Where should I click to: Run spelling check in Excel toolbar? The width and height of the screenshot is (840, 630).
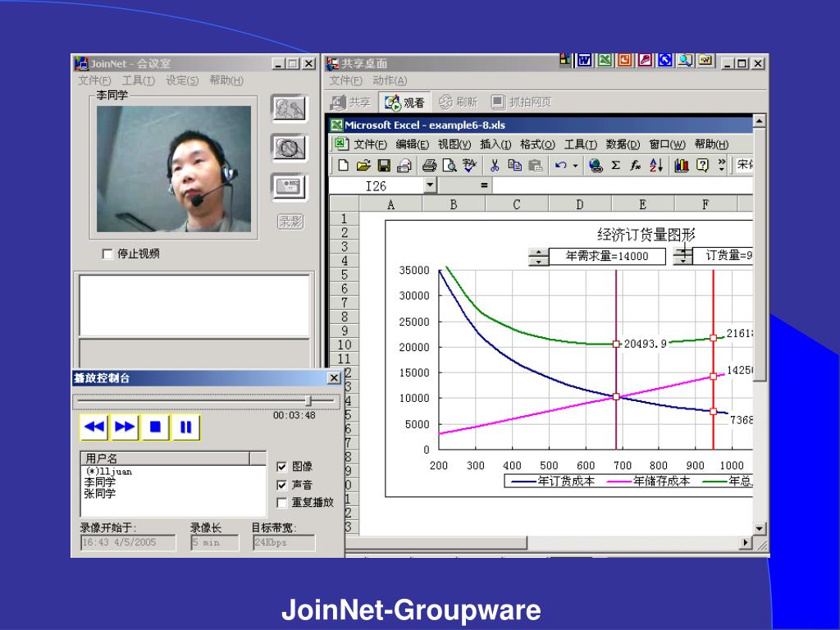[x=469, y=166]
